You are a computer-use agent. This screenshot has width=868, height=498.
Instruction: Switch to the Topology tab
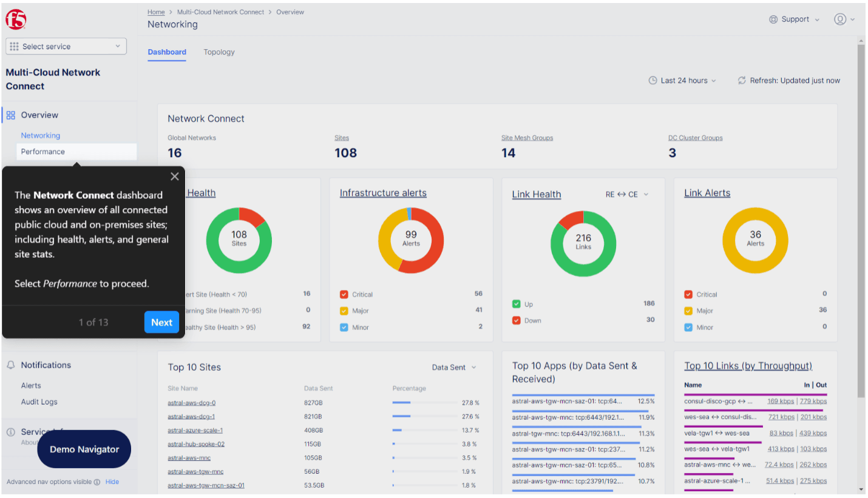pyautogui.click(x=219, y=52)
